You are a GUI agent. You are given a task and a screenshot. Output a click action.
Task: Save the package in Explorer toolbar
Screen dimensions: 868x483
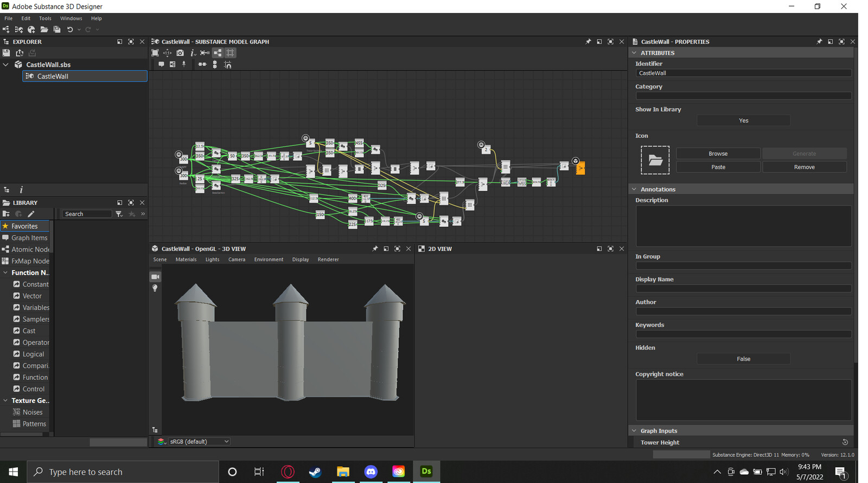(x=7, y=53)
